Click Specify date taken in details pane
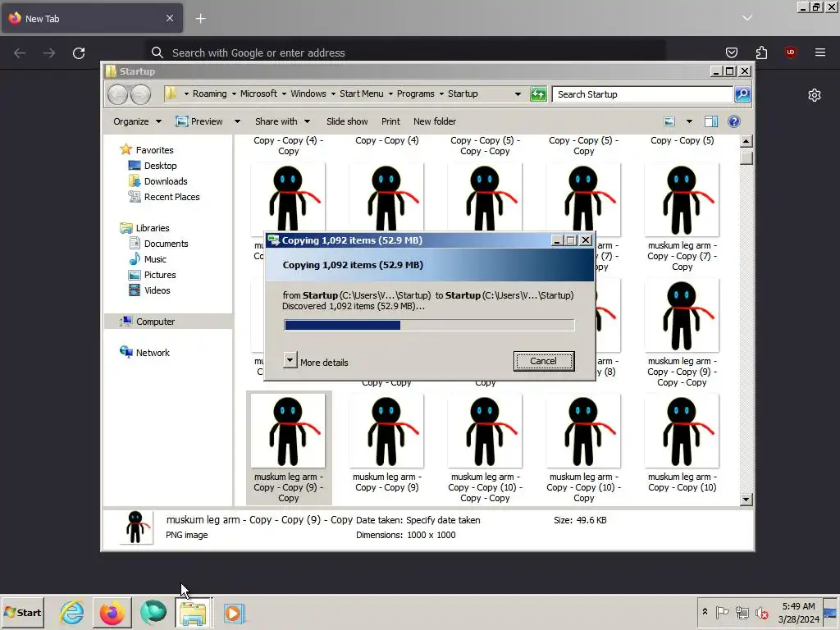Image resolution: width=840 pixels, height=630 pixels. coord(442,520)
